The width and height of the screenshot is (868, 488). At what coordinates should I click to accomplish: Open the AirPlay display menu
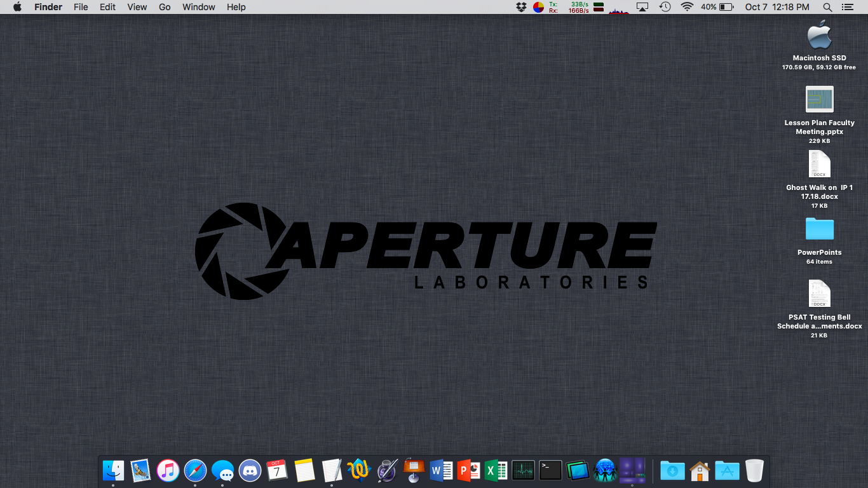642,7
